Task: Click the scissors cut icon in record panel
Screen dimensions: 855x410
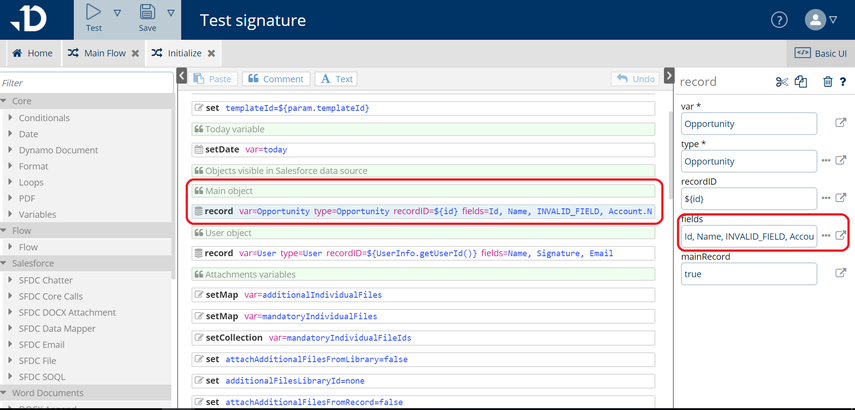Action: pyautogui.click(x=782, y=82)
